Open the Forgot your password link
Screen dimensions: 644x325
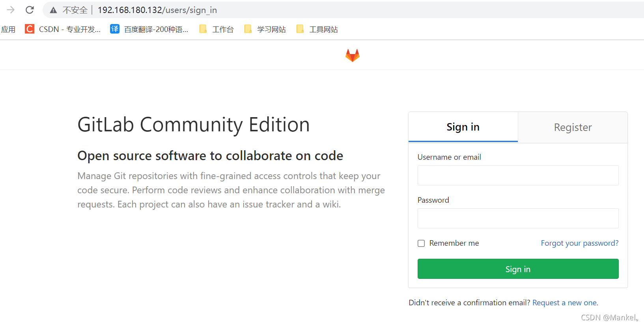pyautogui.click(x=579, y=243)
